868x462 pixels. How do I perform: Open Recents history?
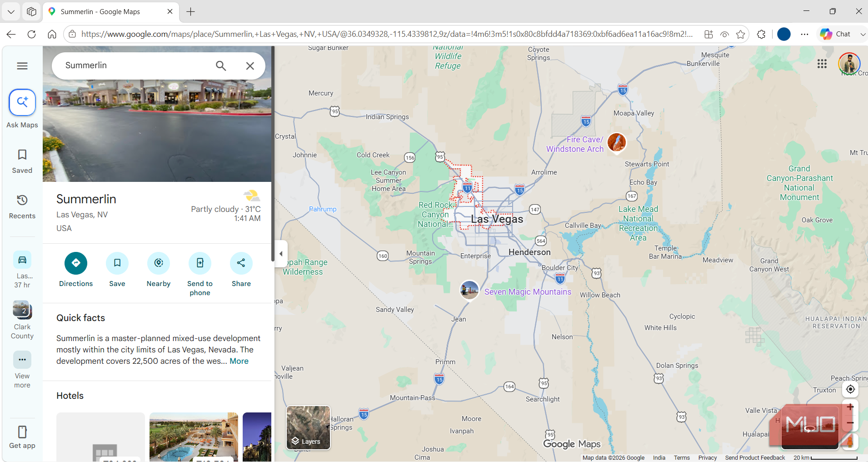(x=22, y=206)
